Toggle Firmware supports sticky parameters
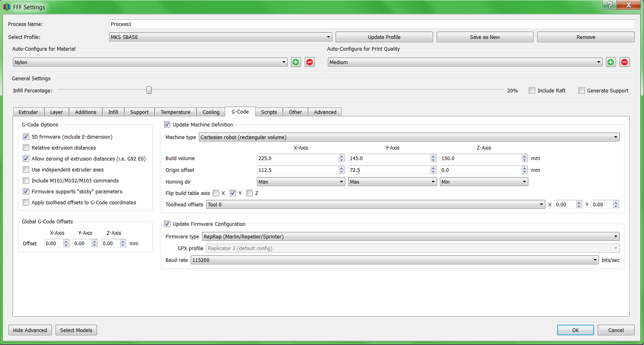 (x=26, y=191)
